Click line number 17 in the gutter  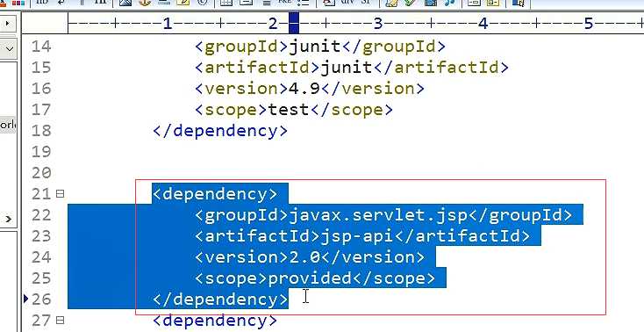click(41, 110)
